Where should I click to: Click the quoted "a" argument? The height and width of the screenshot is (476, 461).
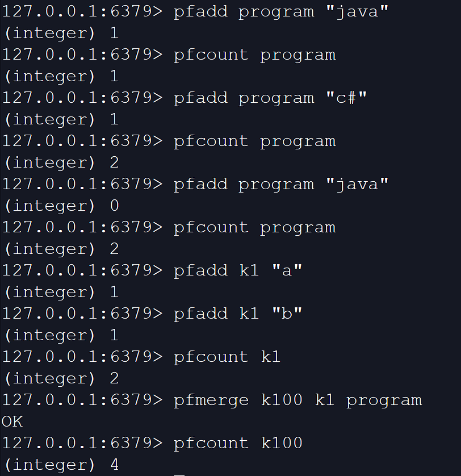pyautogui.click(x=287, y=270)
